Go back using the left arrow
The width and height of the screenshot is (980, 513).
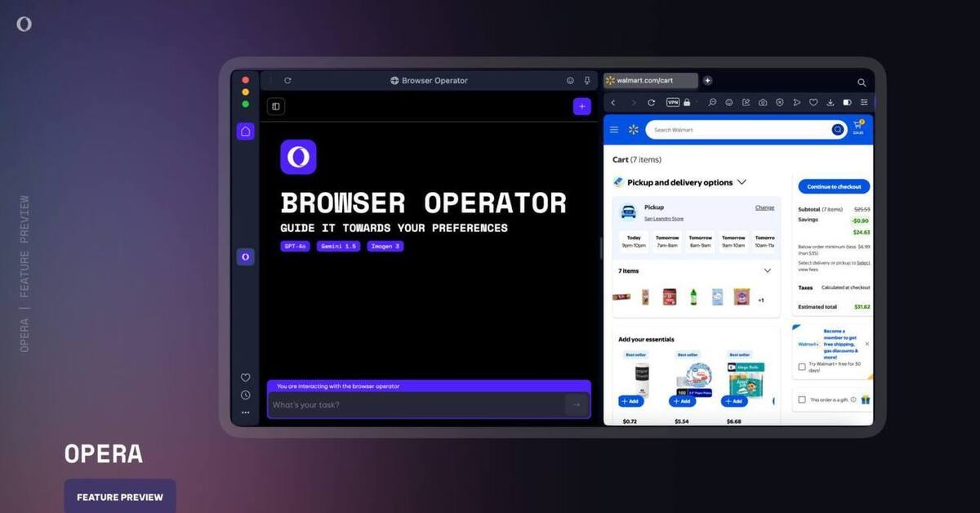click(613, 103)
